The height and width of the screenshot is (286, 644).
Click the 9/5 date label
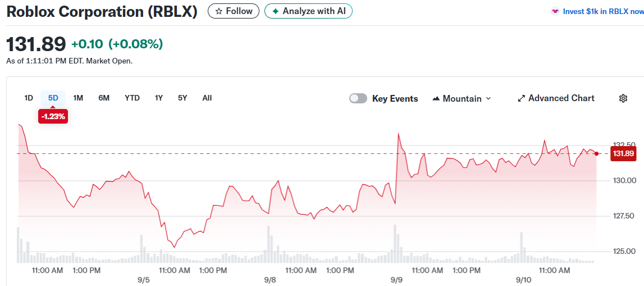(143, 280)
